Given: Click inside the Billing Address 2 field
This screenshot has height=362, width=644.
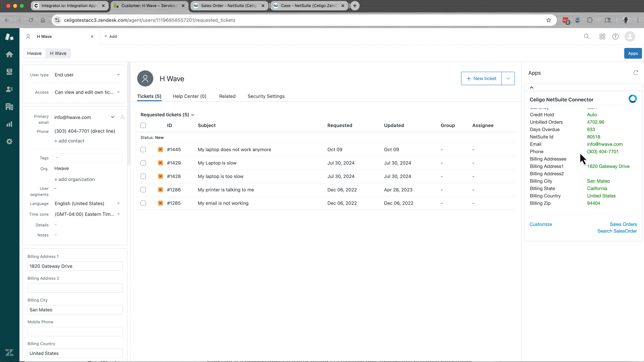Looking at the screenshot, I should pos(75,288).
